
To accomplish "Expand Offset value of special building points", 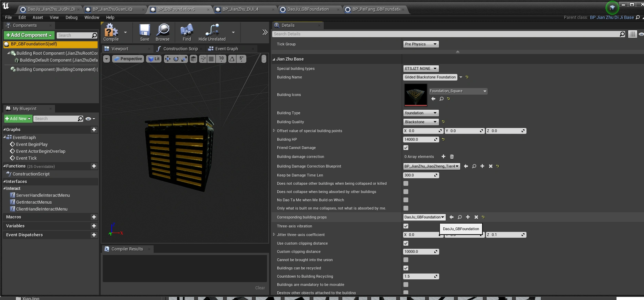I will [x=274, y=131].
